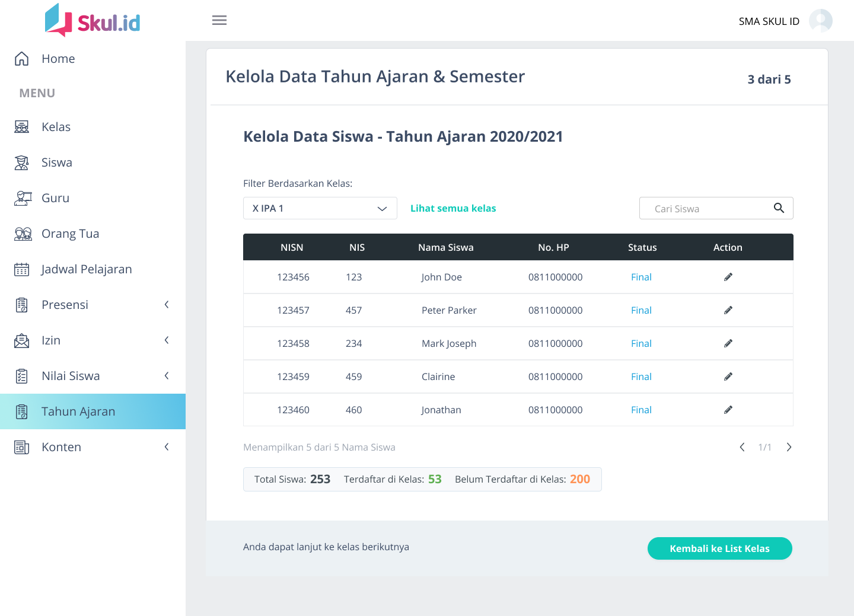Click Kembali ke List Kelas button
Image resolution: width=854 pixels, height=616 pixels.
(x=719, y=548)
